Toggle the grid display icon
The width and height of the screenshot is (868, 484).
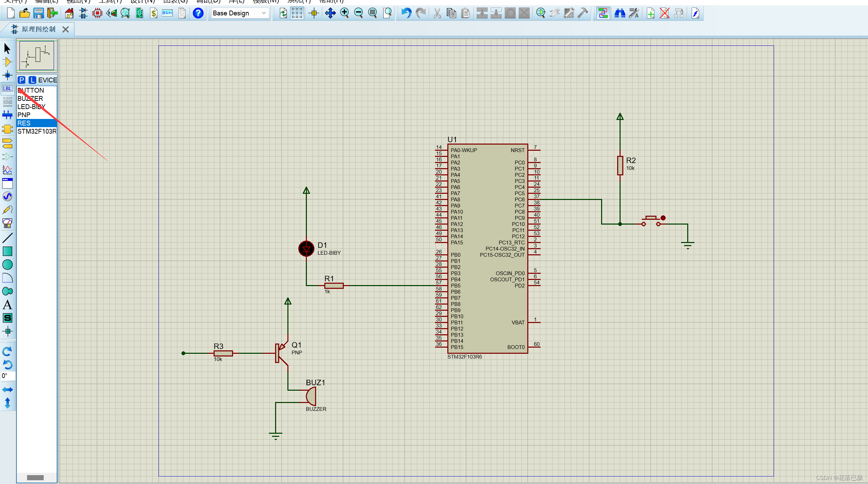click(297, 13)
